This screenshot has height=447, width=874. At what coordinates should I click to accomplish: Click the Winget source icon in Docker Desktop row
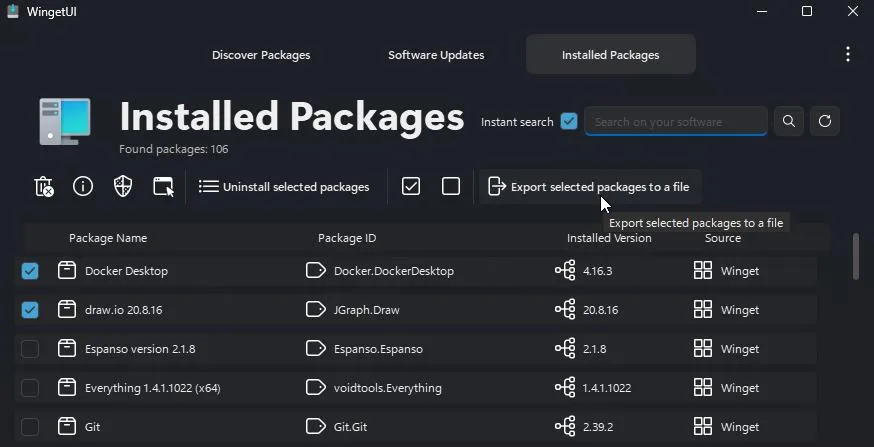pos(703,271)
